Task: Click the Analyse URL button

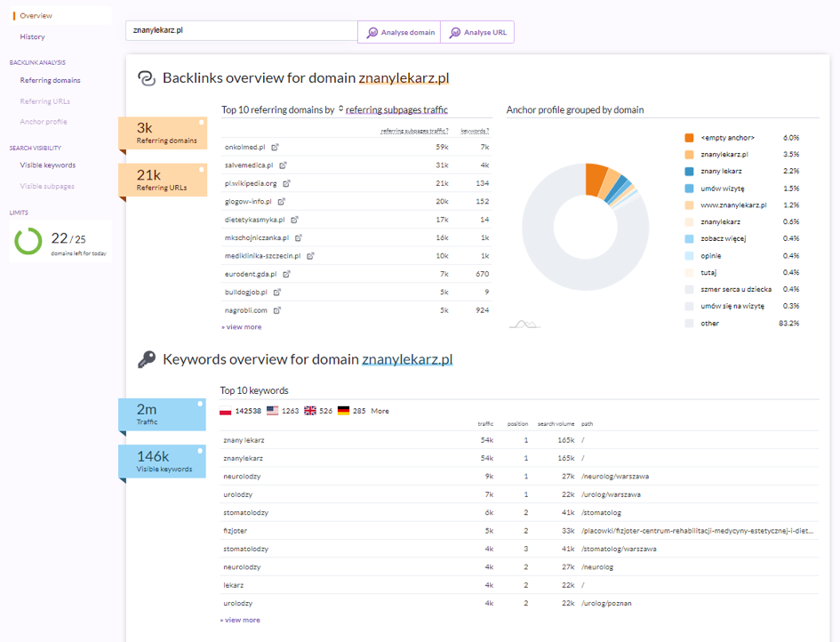Action: 477,32
